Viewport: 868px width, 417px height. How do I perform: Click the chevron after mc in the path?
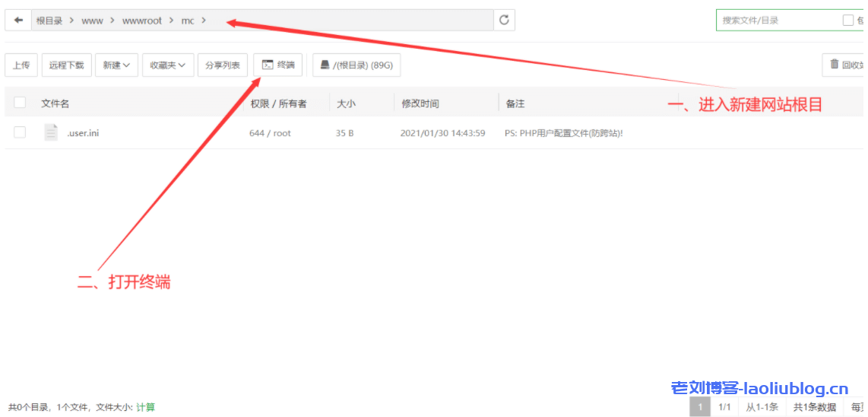204,21
